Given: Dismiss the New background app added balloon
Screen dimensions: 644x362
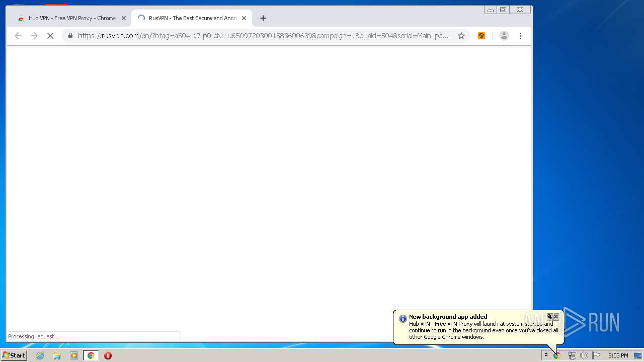Looking at the screenshot, I should point(556,317).
